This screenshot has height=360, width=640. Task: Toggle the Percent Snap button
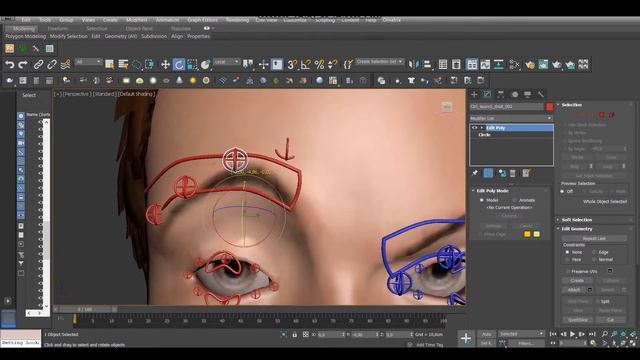click(319, 64)
